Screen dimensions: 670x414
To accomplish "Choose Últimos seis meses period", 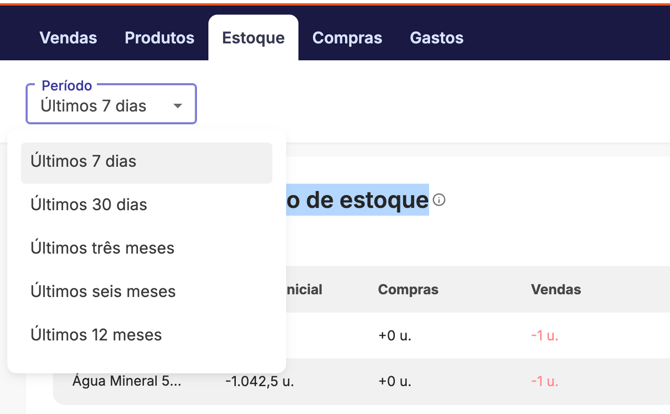I will (x=146, y=292).
